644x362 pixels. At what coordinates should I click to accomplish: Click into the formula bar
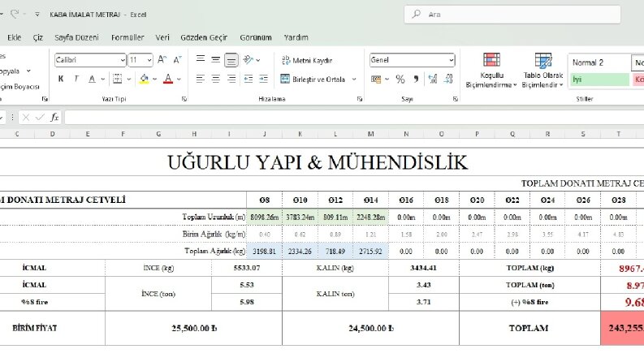point(354,118)
